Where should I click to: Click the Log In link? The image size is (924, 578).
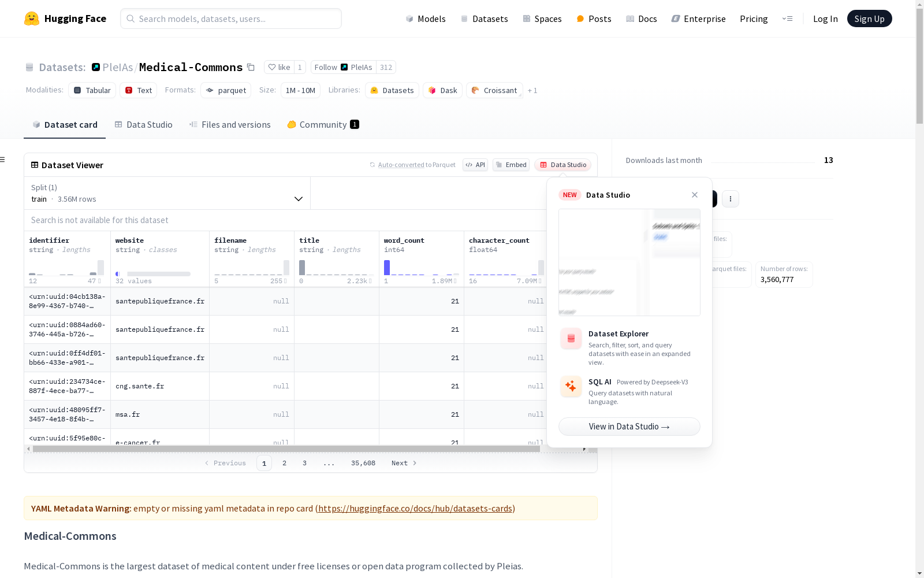(x=825, y=18)
